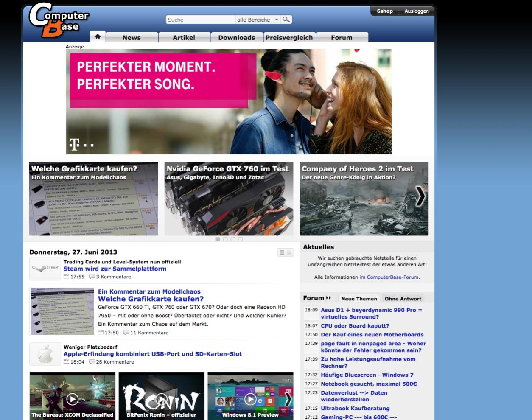532x420 pixels.
Task: Click the ComputerBase logo
Action: coord(59,20)
